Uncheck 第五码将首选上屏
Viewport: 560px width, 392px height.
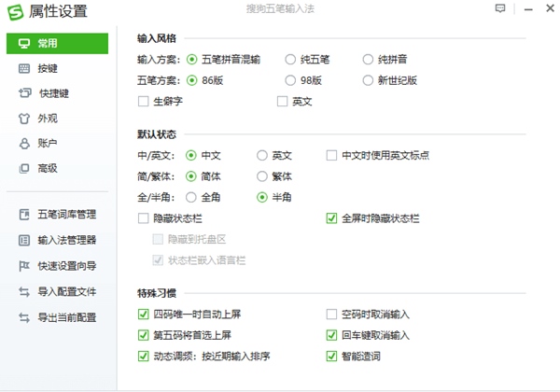tap(143, 335)
